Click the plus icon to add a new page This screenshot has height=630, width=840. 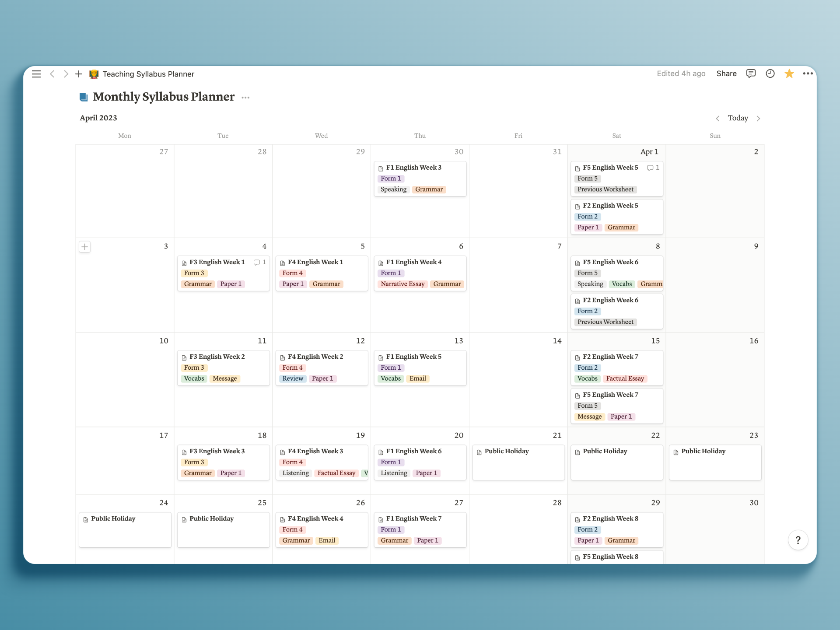click(x=79, y=73)
